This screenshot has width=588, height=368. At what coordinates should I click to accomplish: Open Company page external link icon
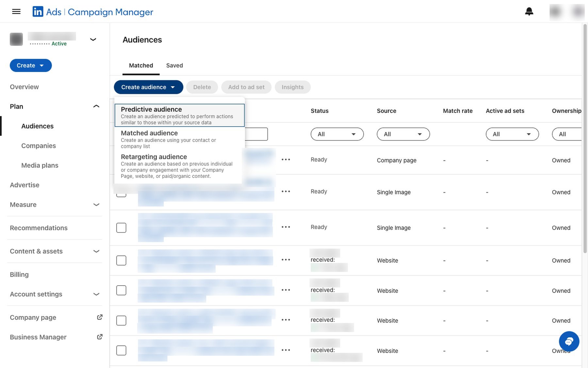[x=100, y=317]
